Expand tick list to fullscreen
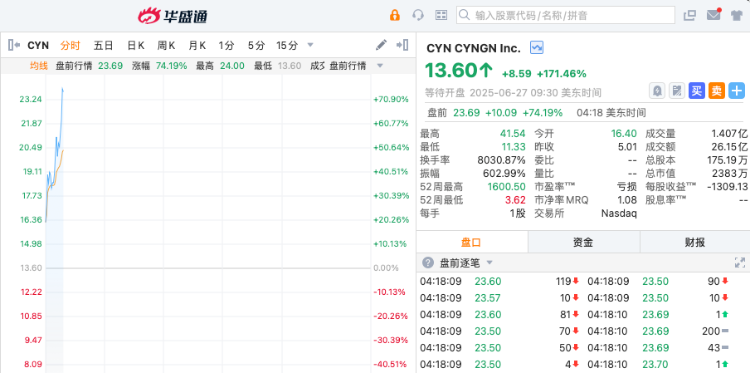The height and width of the screenshot is (373, 750). pyautogui.click(x=739, y=263)
